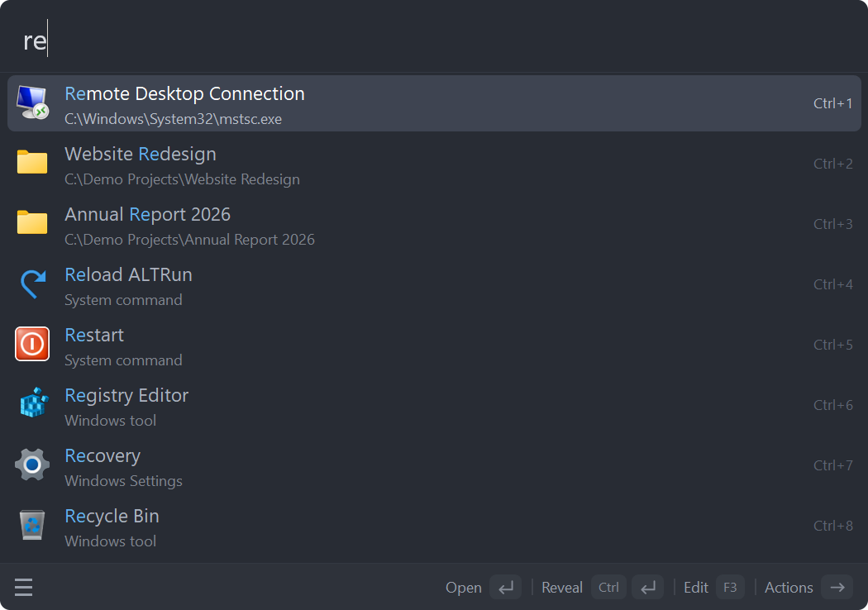Image resolution: width=868 pixels, height=610 pixels.
Task: Click the F3 key badge beside Edit
Action: tap(730, 588)
